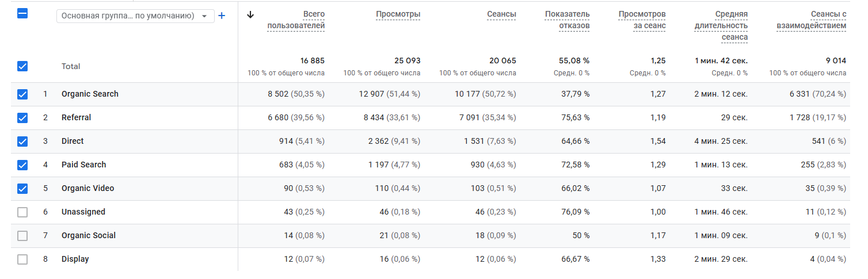Uncheck the Organic Search row checkbox

(22, 94)
